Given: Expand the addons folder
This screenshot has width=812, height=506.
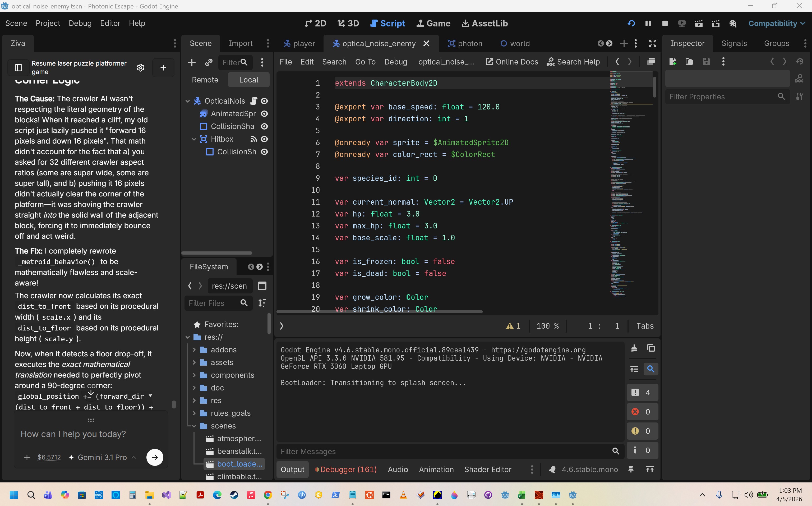Looking at the screenshot, I should (x=194, y=350).
